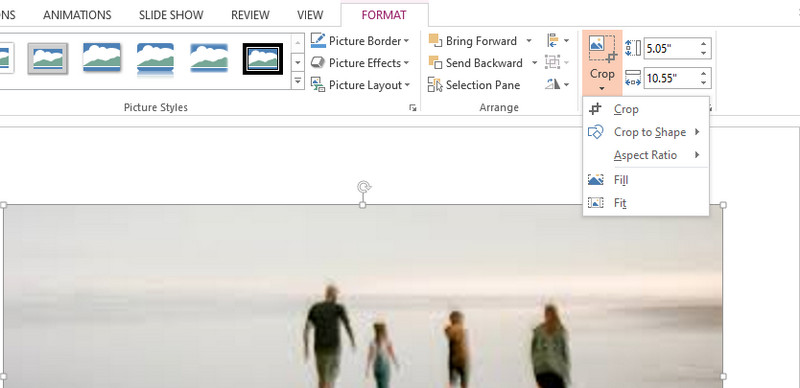Click the Picture Effects icon
The image size is (800, 388).
click(318, 63)
